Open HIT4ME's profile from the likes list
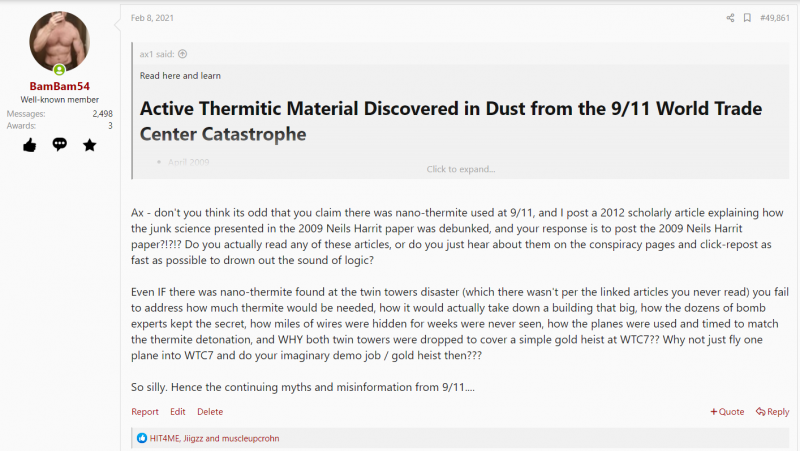Image resolution: width=800 pixels, height=451 pixels. [x=164, y=438]
